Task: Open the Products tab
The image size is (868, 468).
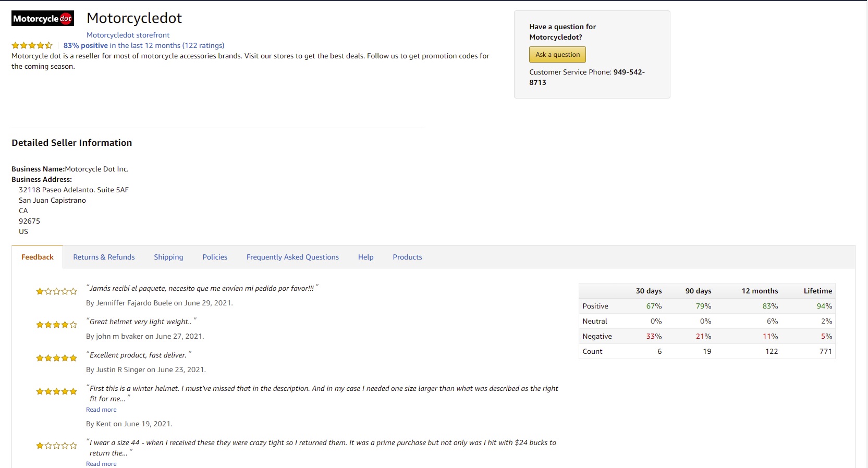Action: [407, 257]
